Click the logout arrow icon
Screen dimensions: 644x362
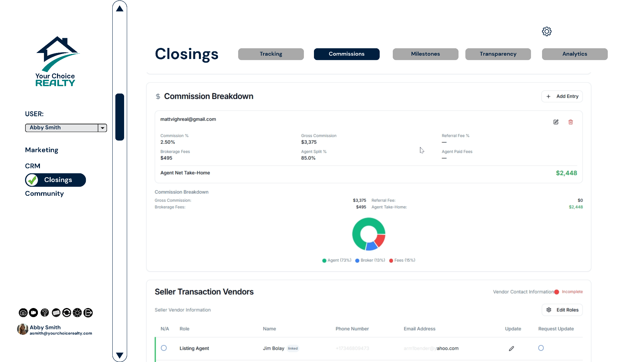[88, 313]
